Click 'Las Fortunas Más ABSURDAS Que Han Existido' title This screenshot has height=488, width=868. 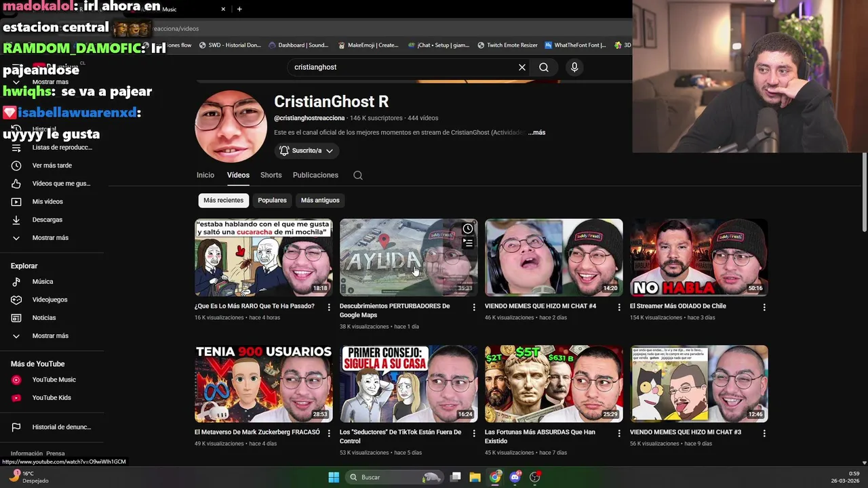540,436
